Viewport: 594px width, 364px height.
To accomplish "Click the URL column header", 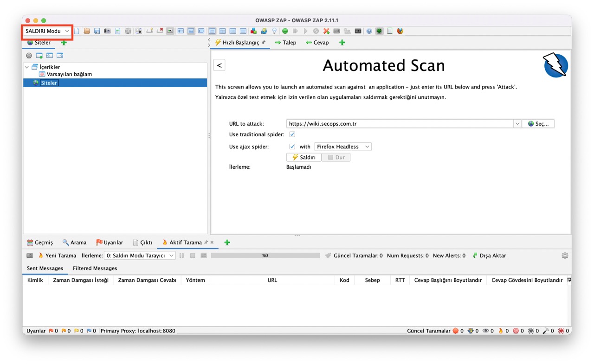I will pyautogui.click(x=272, y=280).
